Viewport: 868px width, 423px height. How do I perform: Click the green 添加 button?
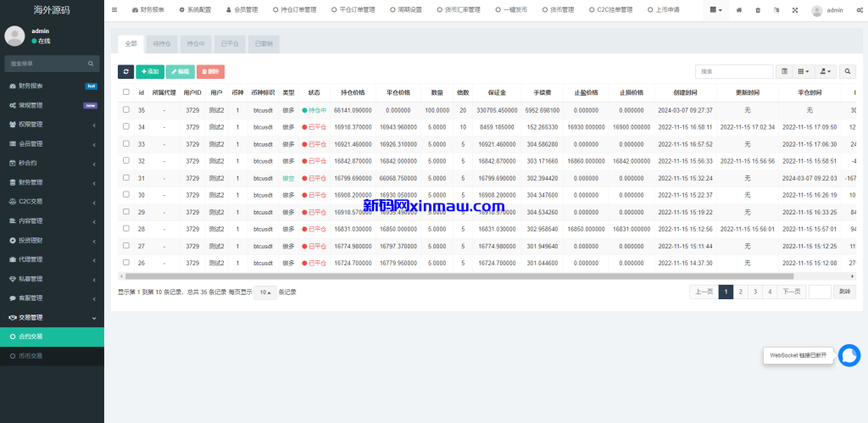pos(150,71)
